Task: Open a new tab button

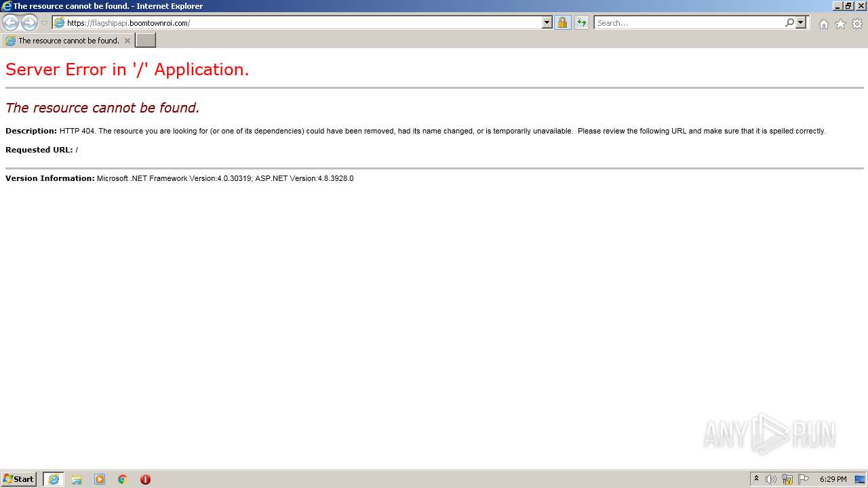Action: [146, 41]
